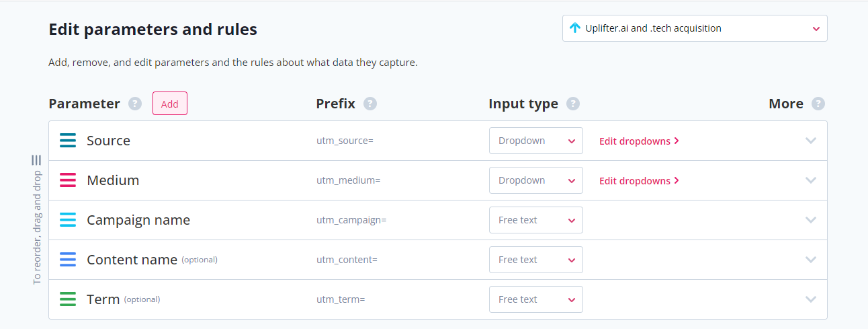Open the Uplifter.ai and .tech acquisition selector

(695, 28)
